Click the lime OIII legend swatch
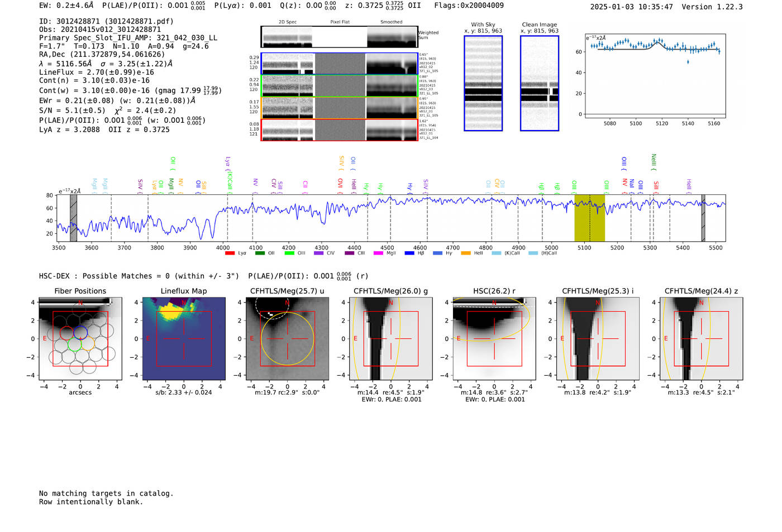Viewport: 782px width, 532px height. [x=289, y=253]
